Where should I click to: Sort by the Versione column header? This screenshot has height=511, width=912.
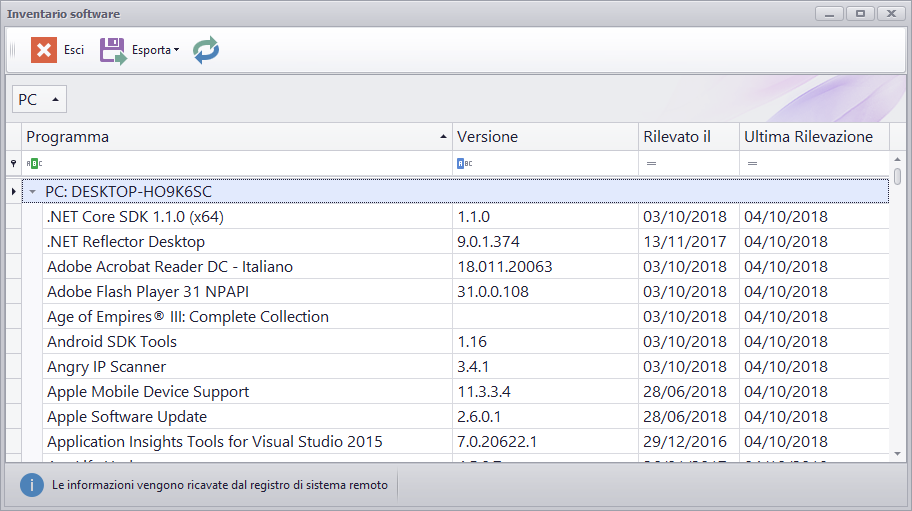[x=545, y=137]
